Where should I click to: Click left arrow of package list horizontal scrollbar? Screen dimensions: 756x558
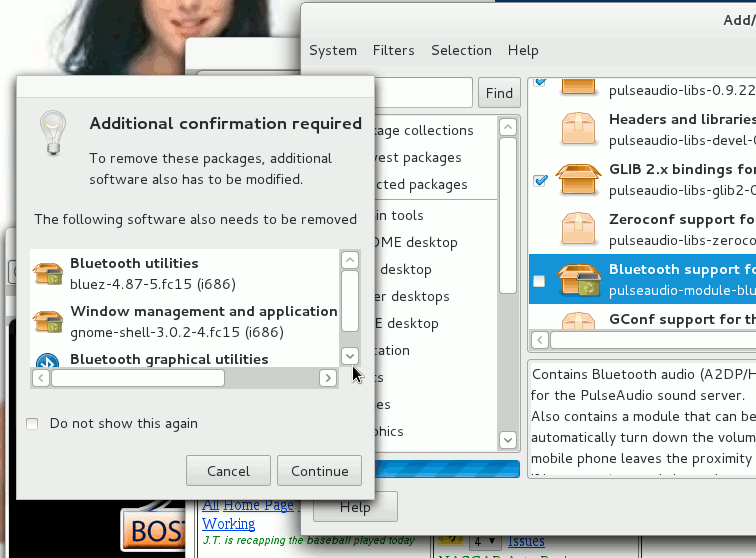point(540,340)
